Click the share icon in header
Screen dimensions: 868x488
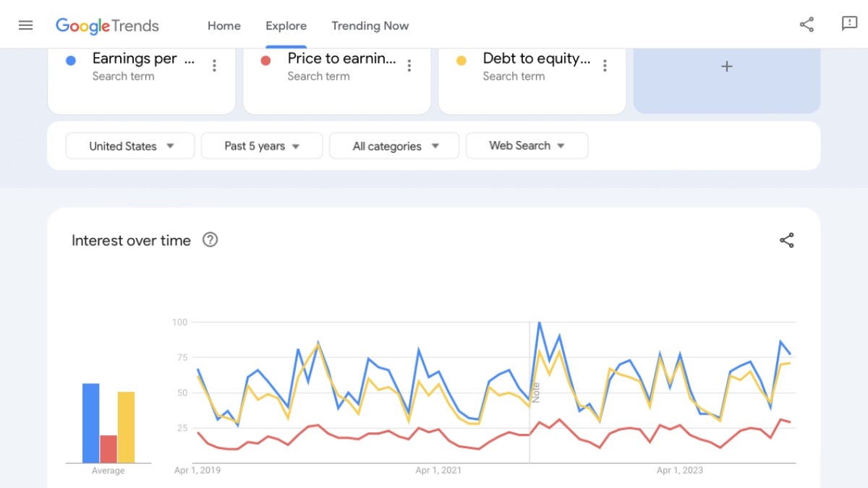[807, 25]
